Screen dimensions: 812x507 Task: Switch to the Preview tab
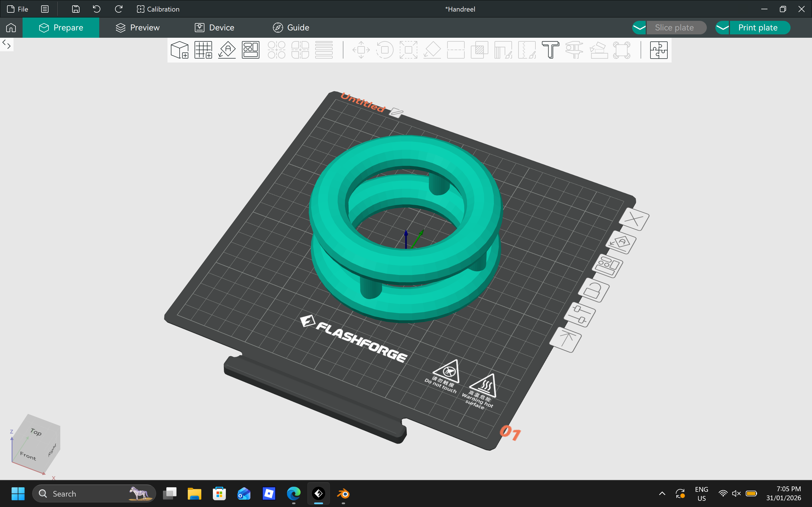point(138,28)
